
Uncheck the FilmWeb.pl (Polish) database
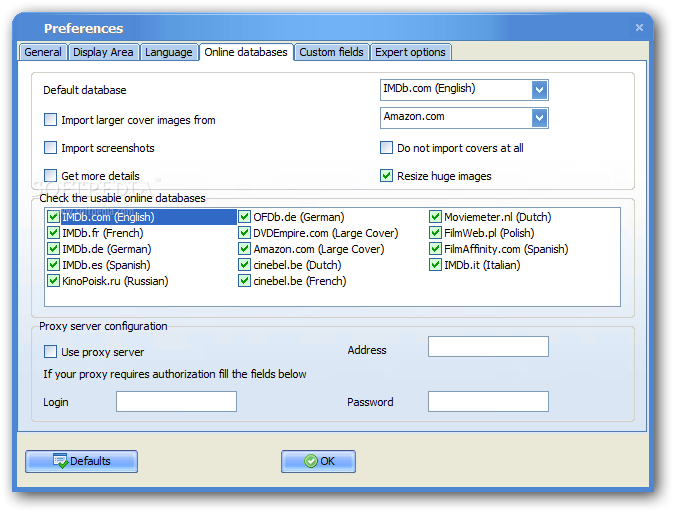(435, 233)
